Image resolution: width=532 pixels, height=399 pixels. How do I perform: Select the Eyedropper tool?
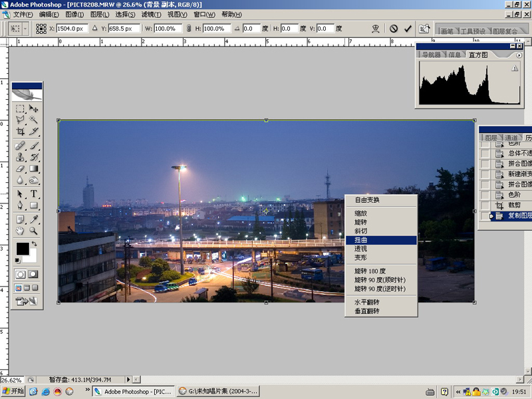[x=33, y=219]
